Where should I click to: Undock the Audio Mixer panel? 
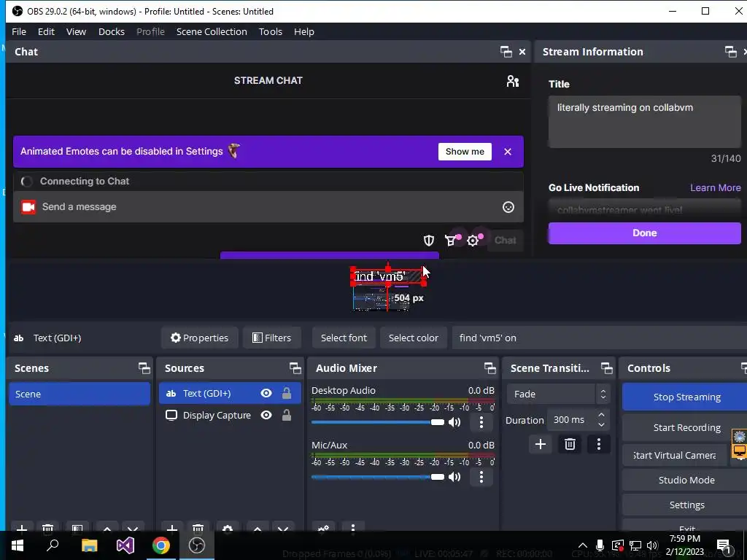pos(489,368)
